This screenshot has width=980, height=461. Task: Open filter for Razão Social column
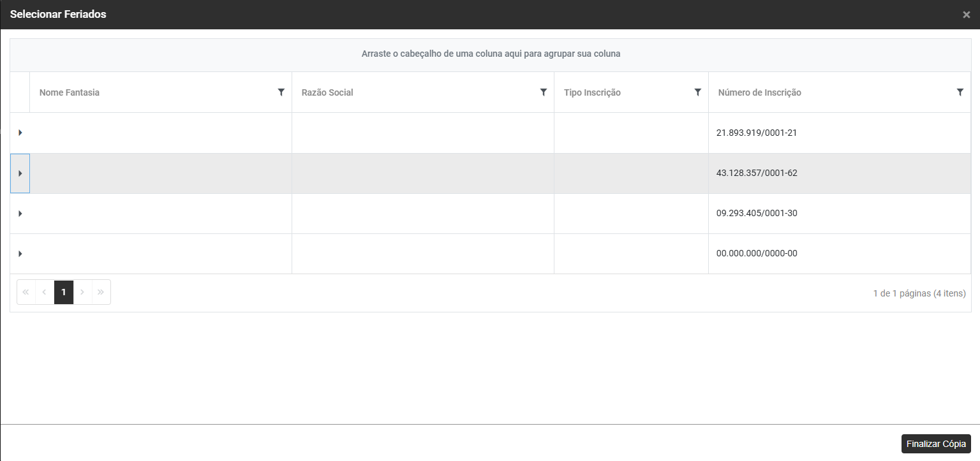[x=543, y=92]
